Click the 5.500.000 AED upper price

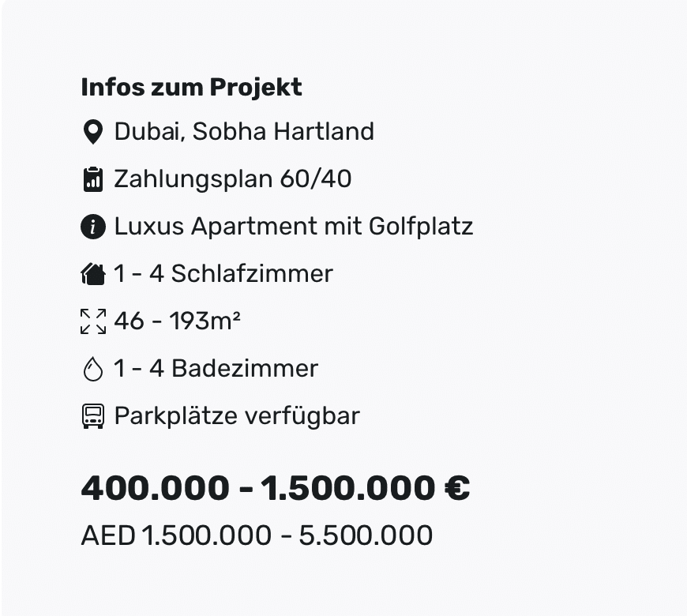coord(366,535)
